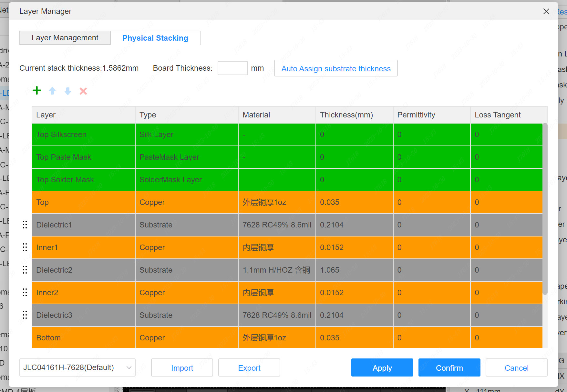This screenshot has width=567, height=392.
Task: Move layer up with blue up arrow
Action: pos(52,91)
